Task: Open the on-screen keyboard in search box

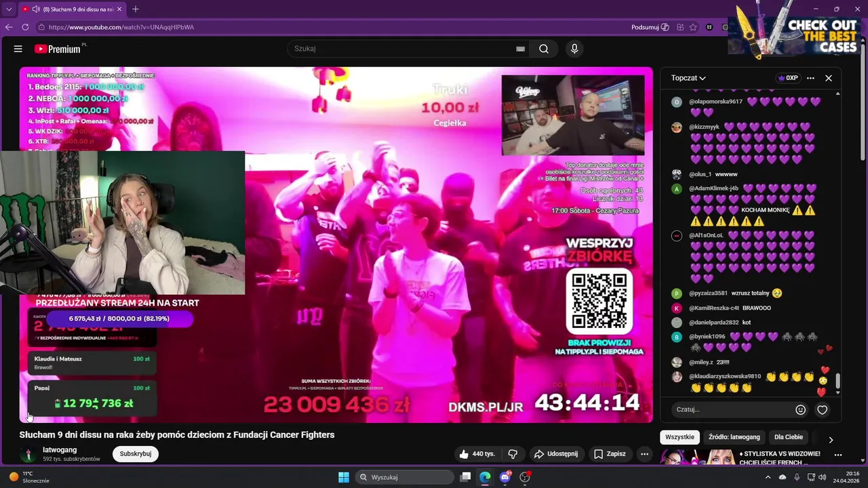Action: tap(520, 49)
